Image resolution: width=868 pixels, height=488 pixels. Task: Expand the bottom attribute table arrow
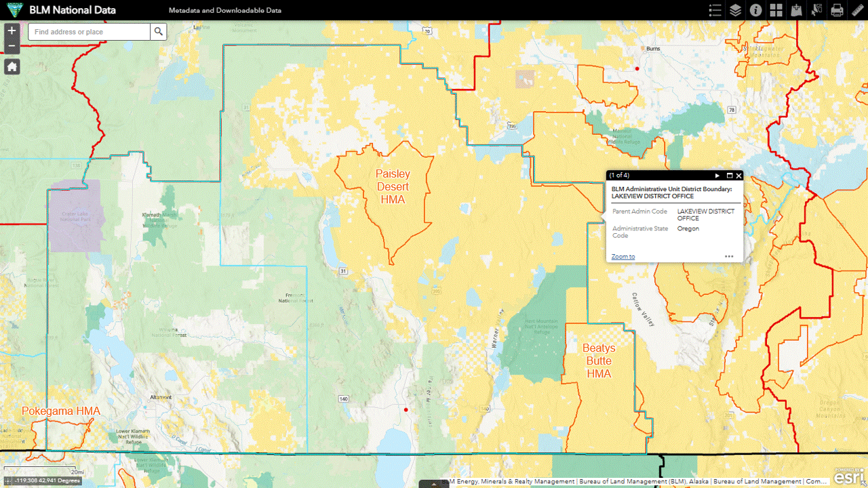click(434, 484)
